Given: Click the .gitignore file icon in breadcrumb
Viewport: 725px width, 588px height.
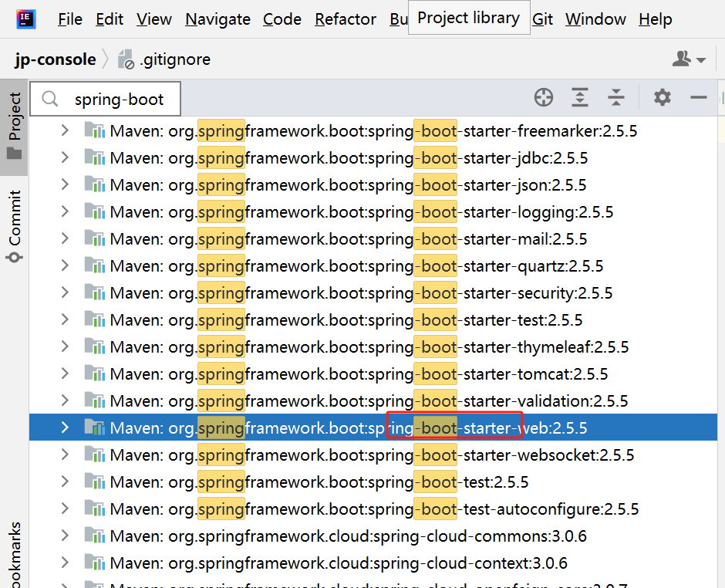Looking at the screenshot, I should (125, 59).
